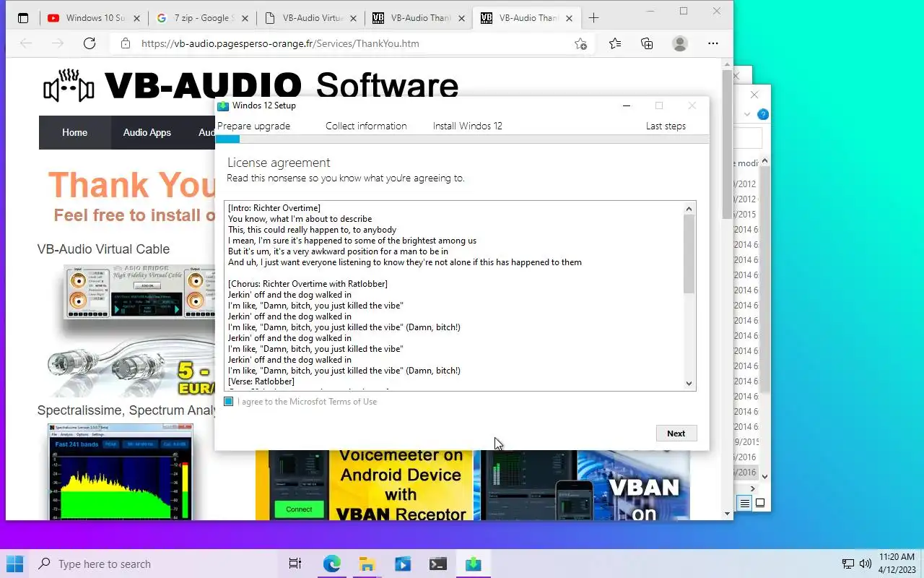The image size is (924, 578).
Task: Switch to the 7 zip Google search tab
Action: coord(201,18)
